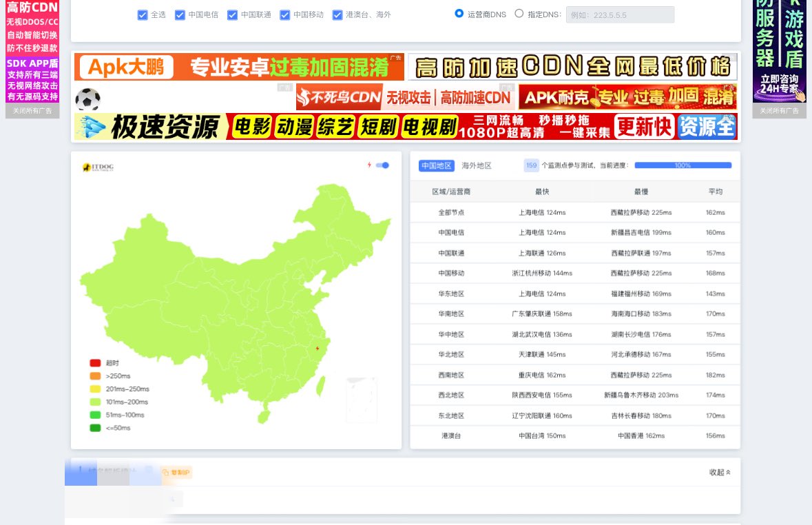This screenshot has width=812, height=525.
Task: Click the red lightning bolt icon above the map
Action: tap(368, 164)
